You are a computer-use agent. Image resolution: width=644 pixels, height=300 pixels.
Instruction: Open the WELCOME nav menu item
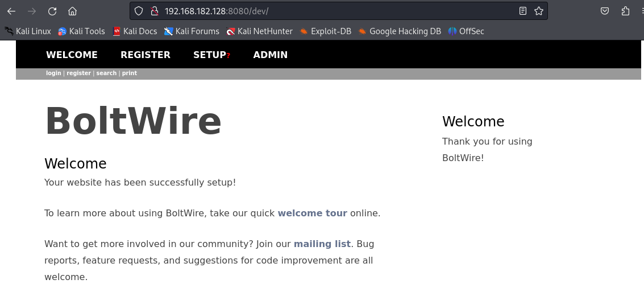[72, 55]
